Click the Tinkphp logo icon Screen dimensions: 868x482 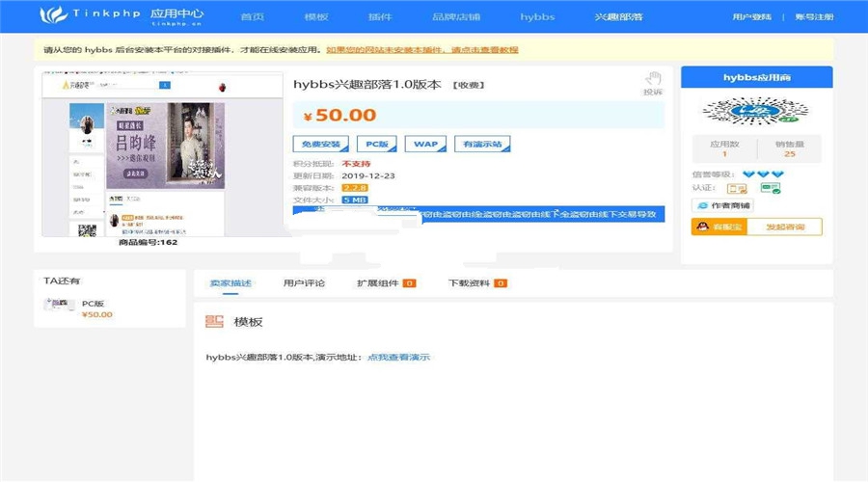54,14
